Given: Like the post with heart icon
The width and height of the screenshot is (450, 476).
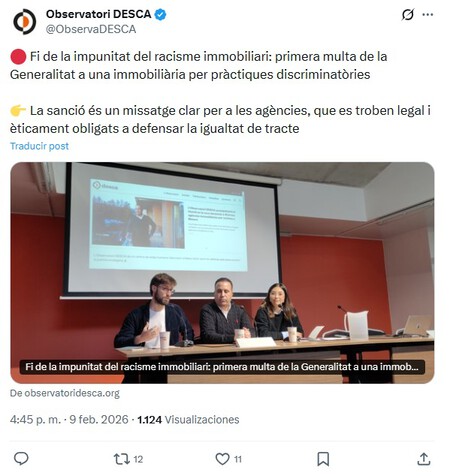Looking at the screenshot, I should pyautogui.click(x=222, y=459).
